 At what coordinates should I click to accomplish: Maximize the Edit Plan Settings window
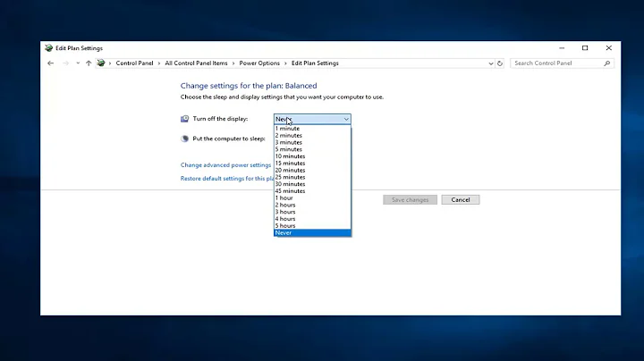[585, 48]
